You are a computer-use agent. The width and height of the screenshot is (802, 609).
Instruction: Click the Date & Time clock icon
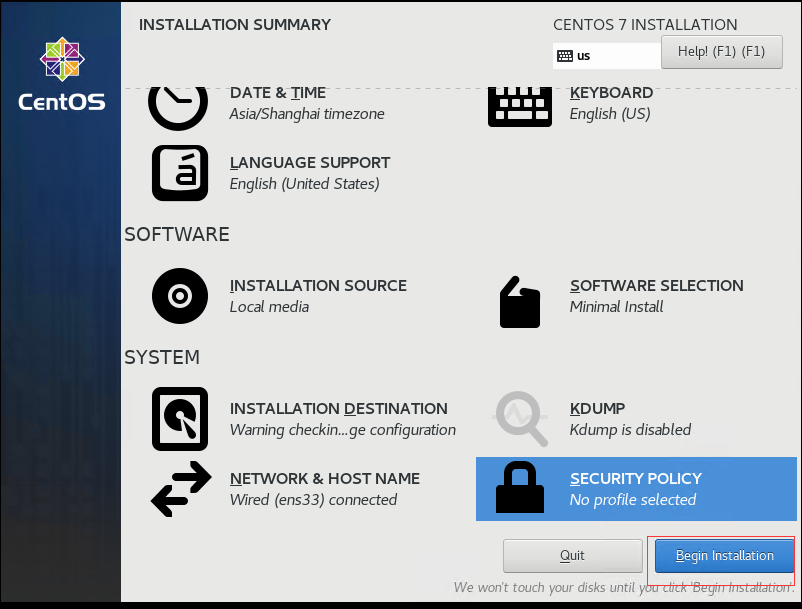(x=178, y=108)
